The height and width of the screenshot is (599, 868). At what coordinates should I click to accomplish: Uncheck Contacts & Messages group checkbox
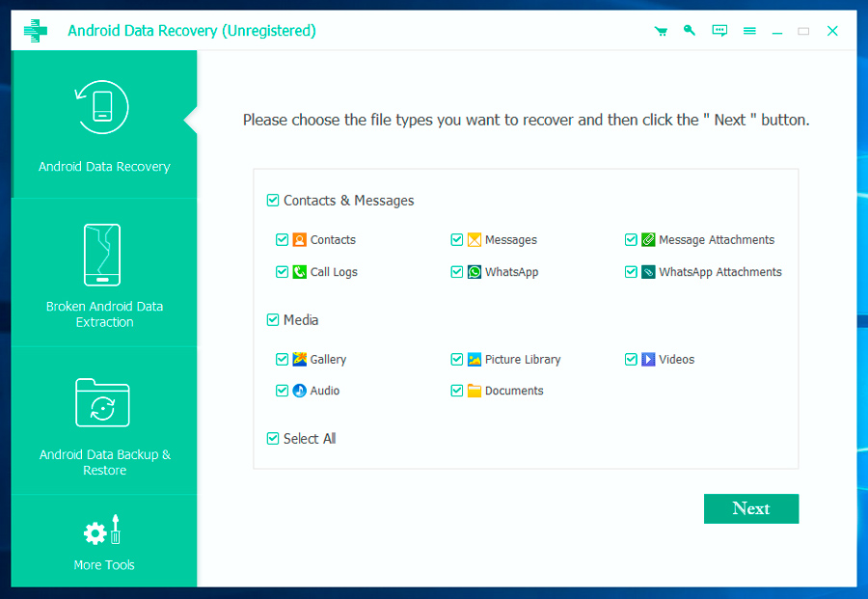(273, 201)
